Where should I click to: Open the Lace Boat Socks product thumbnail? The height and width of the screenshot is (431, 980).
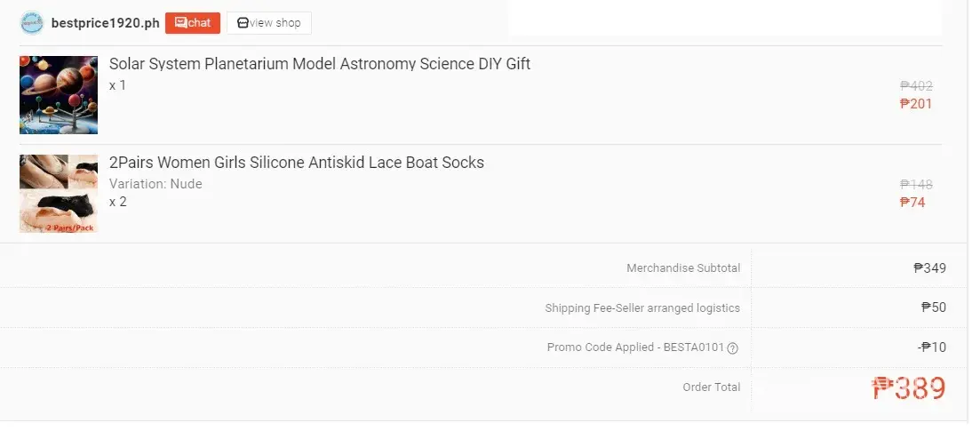coord(59,194)
